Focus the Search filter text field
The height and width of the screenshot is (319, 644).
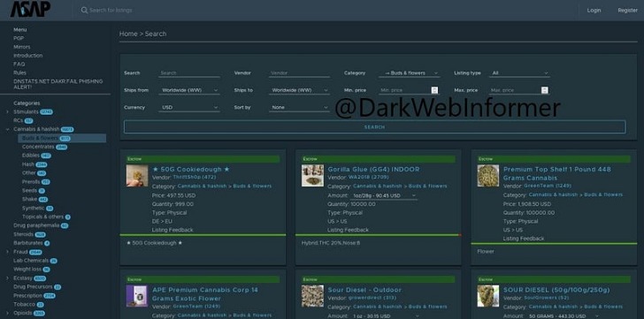click(x=189, y=73)
